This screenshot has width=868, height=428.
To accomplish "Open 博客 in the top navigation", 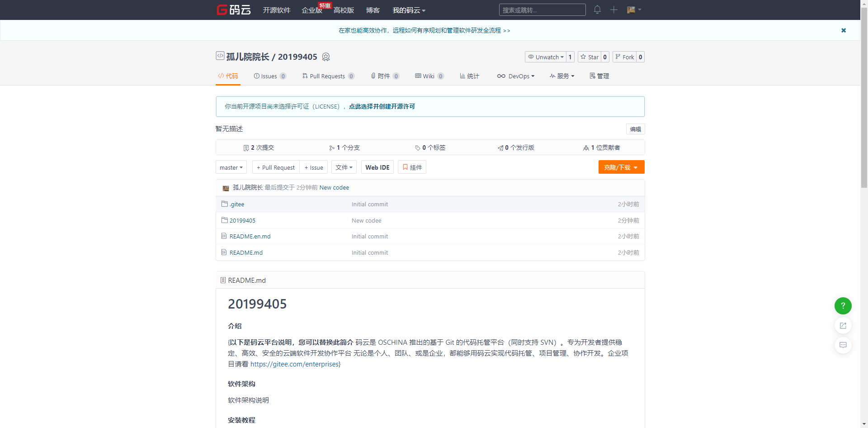I will point(373,10).
